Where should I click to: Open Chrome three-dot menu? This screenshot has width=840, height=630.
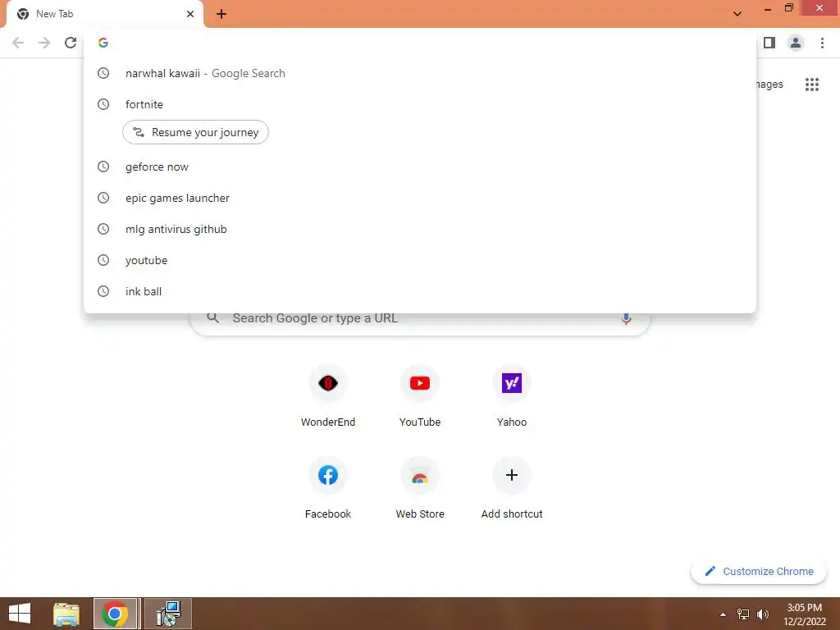(x=822, y=43)
